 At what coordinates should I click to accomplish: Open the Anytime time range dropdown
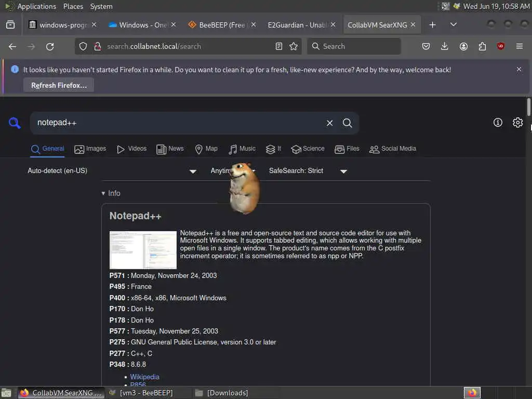233,171
